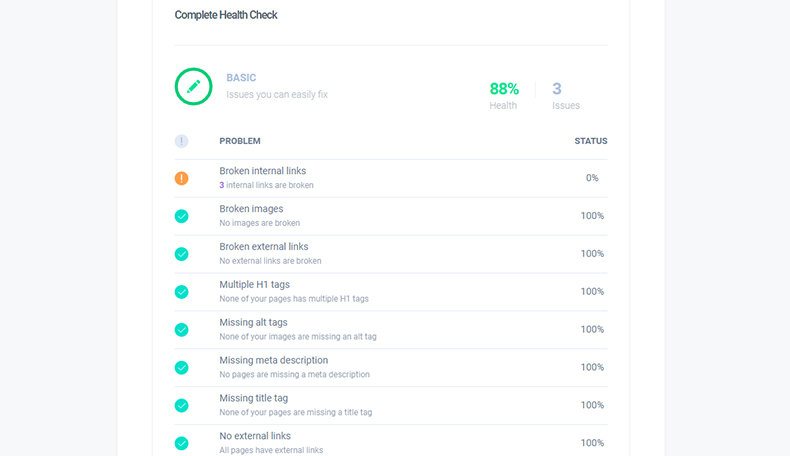This screenshot has width=790, height=456.
Task: Select the Broken external links problem title
Action: pos(264,246)
